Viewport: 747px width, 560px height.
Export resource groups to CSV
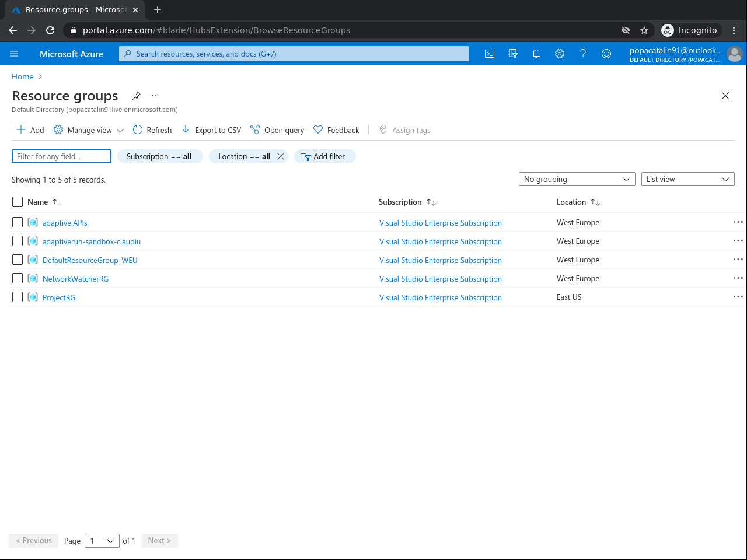[x=211, y=129]
